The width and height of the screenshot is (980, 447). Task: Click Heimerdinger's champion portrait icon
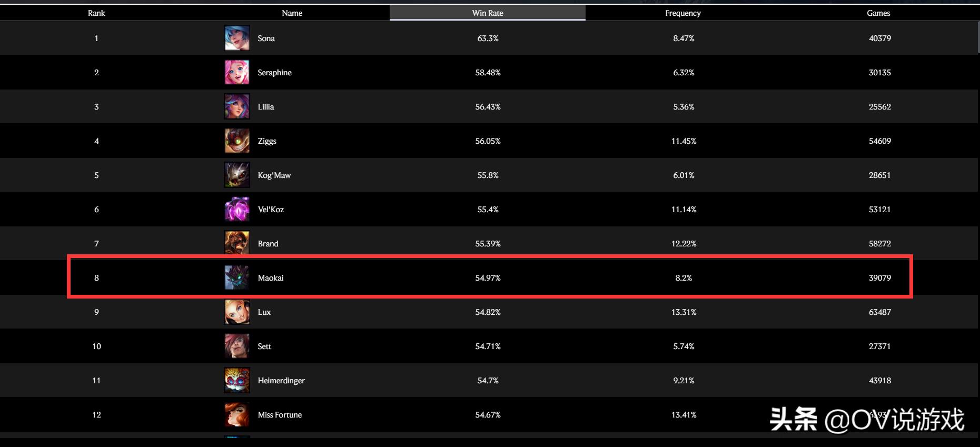[237, 381]
